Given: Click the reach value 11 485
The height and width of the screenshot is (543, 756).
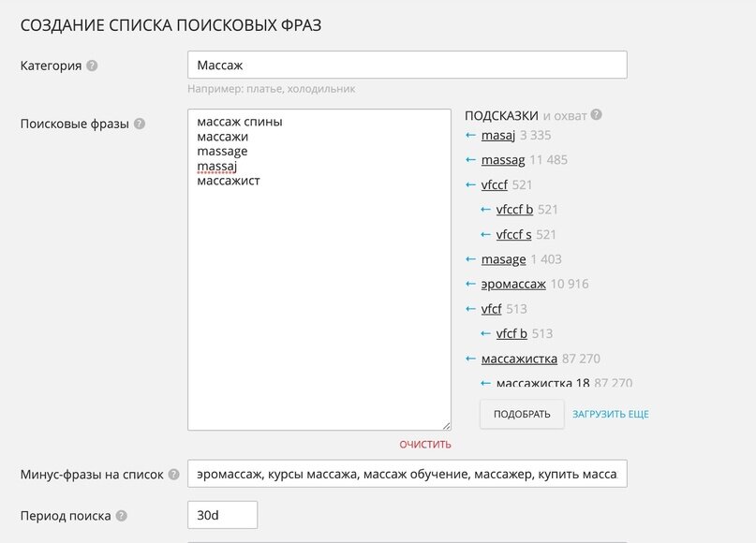Looking at the screenshot, I should (x=549, y=160).
